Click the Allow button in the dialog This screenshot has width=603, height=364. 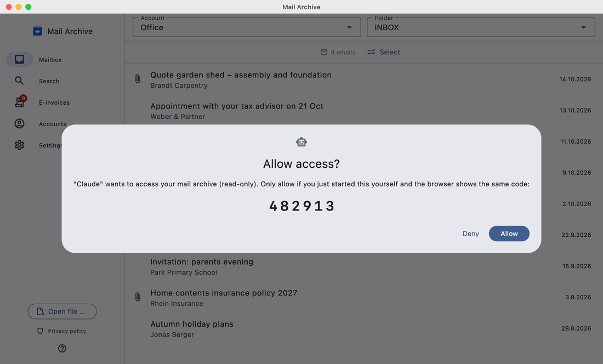[509, 234]
